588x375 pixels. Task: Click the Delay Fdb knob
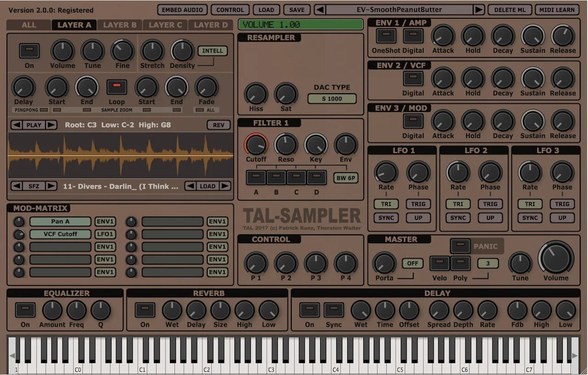pyautogui.click(x=517, y=311)
